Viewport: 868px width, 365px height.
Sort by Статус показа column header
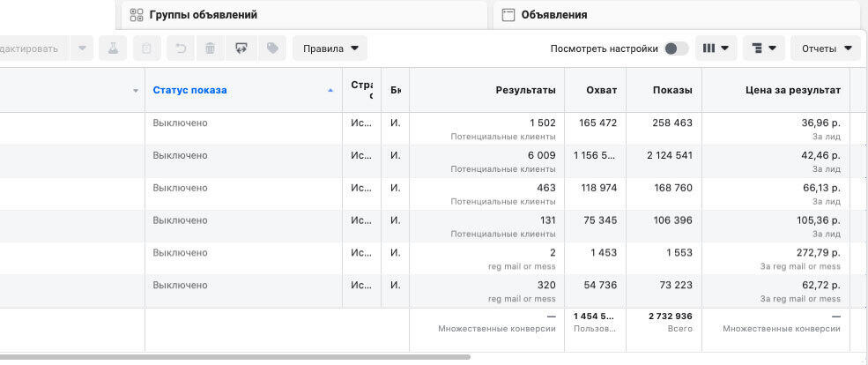pos(189,90)
